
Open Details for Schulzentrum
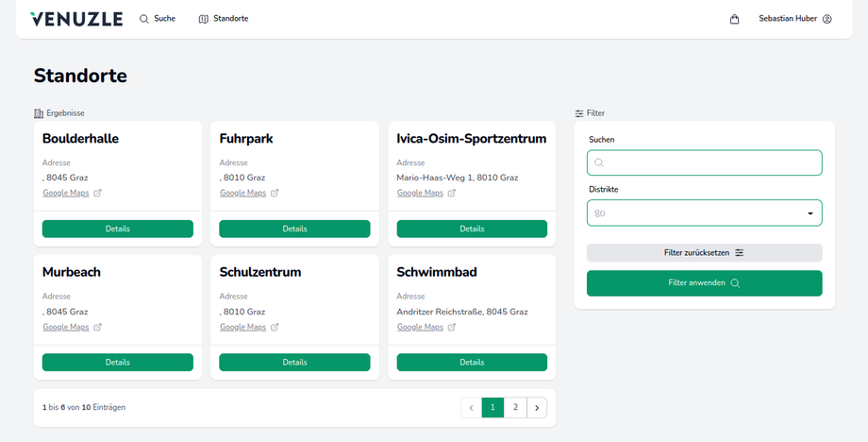[294, 363]
